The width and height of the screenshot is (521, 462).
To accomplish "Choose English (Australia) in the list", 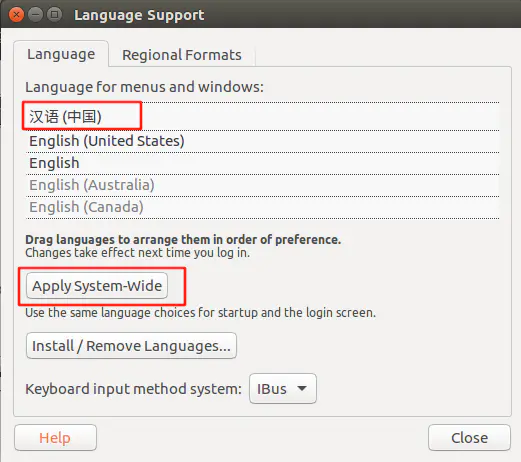I will pos(262,185).
